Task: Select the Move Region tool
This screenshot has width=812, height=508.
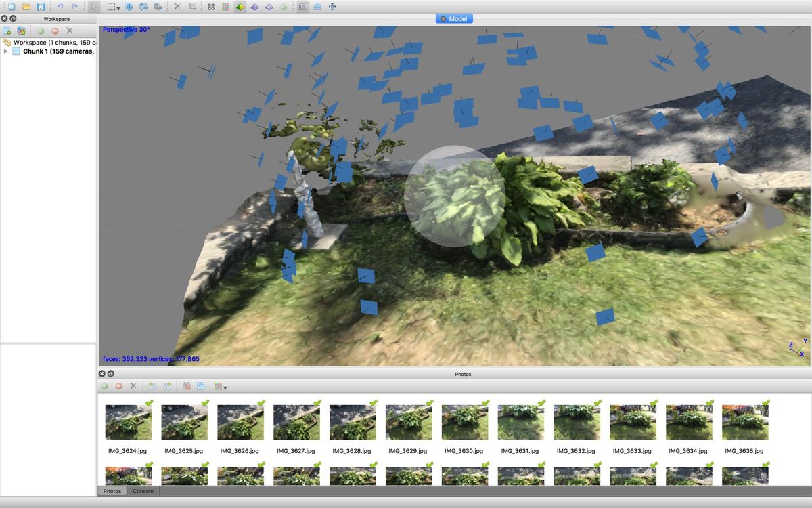Action: (x=129, y=7)
